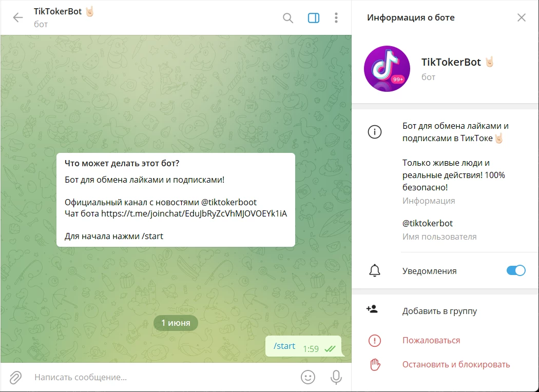Click the red exclamation report icon
This screenshot has height=392, width=539.
point(375,341)
